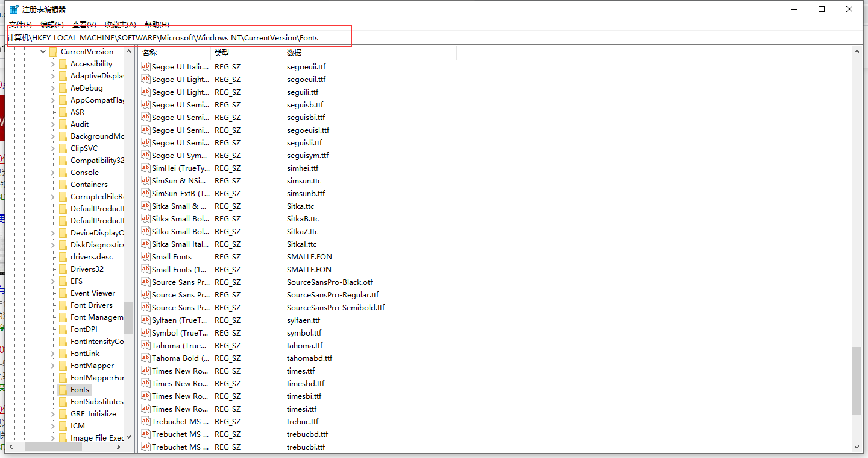The height and width of the screenshot is (458, 868).
Task: Click the Registry Editor app icon in title bar
Action: [14, 9]
